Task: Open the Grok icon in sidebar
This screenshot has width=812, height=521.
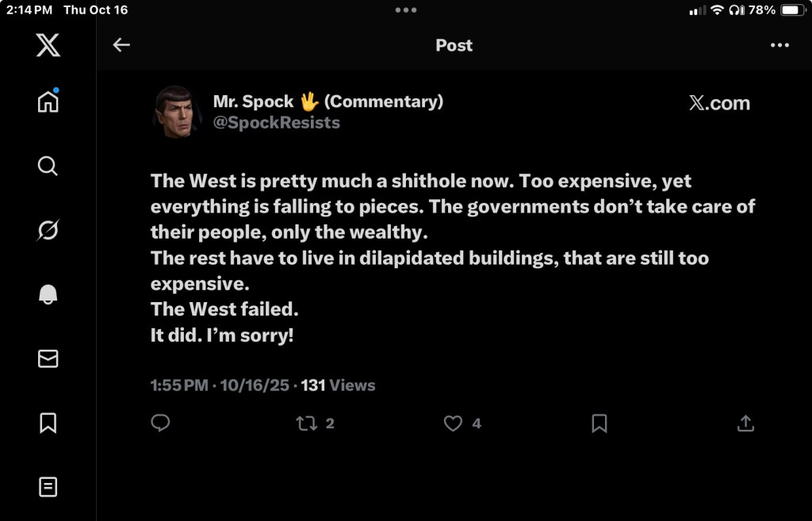Action: (48, 230)
